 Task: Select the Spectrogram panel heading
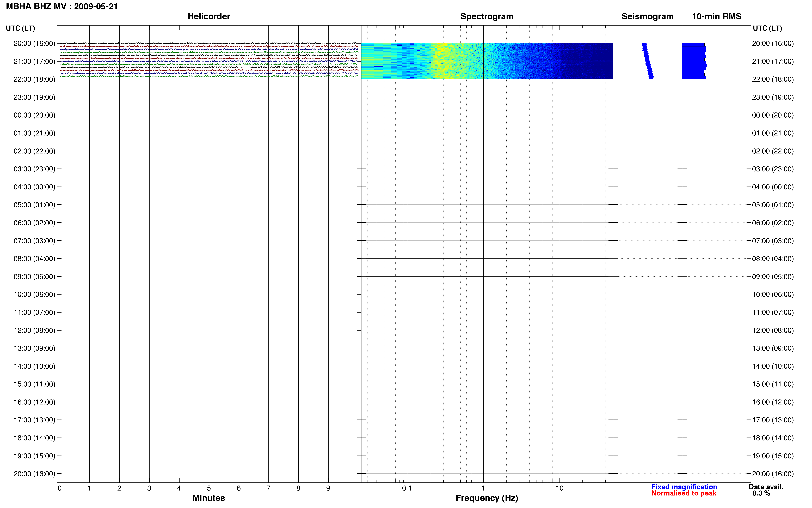click(487, 16)
